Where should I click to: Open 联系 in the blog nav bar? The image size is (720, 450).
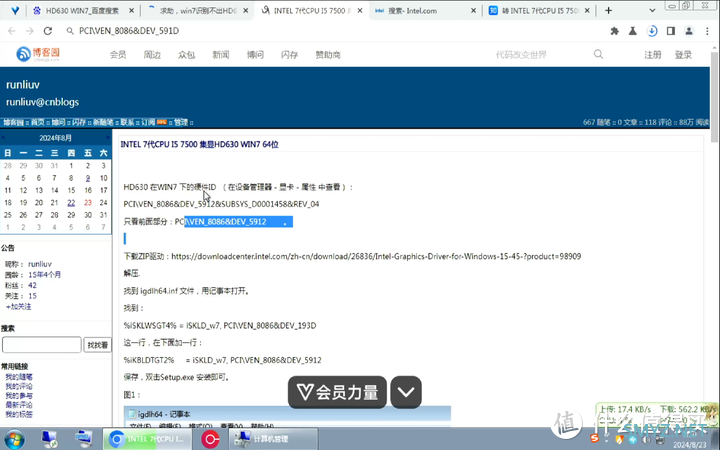(127, 122)
